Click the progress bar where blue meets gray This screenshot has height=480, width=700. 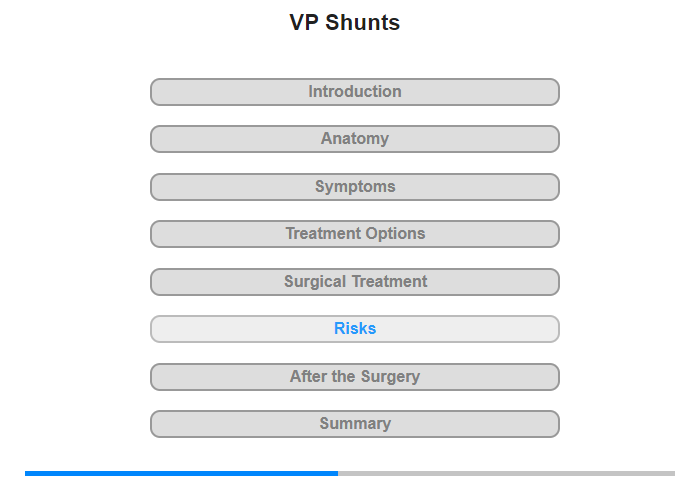click(x=338, y=473)
